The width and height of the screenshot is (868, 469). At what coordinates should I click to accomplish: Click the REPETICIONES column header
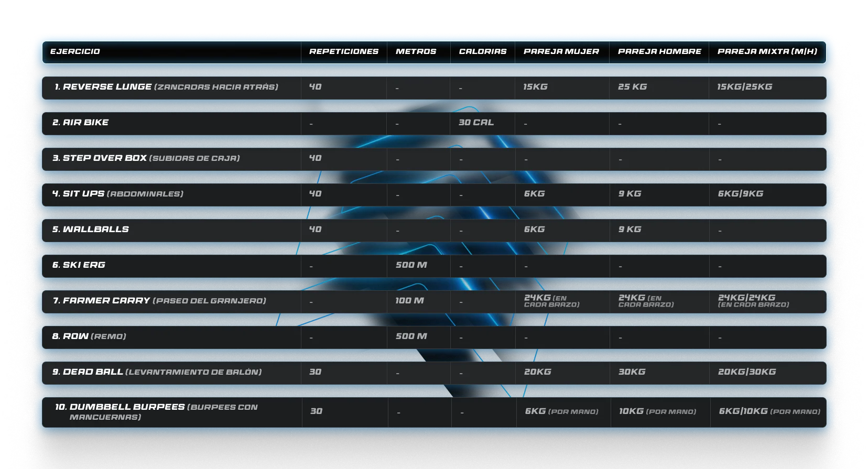point(344,51)
